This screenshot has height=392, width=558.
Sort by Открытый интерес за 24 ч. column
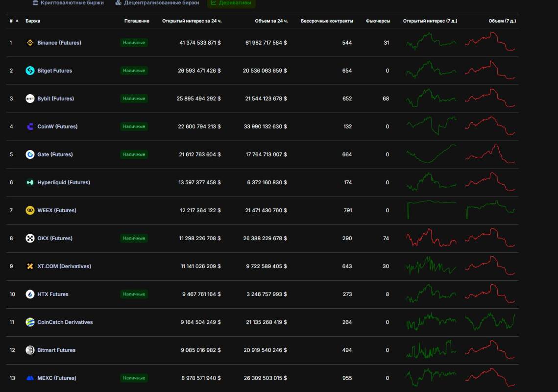pos(192,21)
